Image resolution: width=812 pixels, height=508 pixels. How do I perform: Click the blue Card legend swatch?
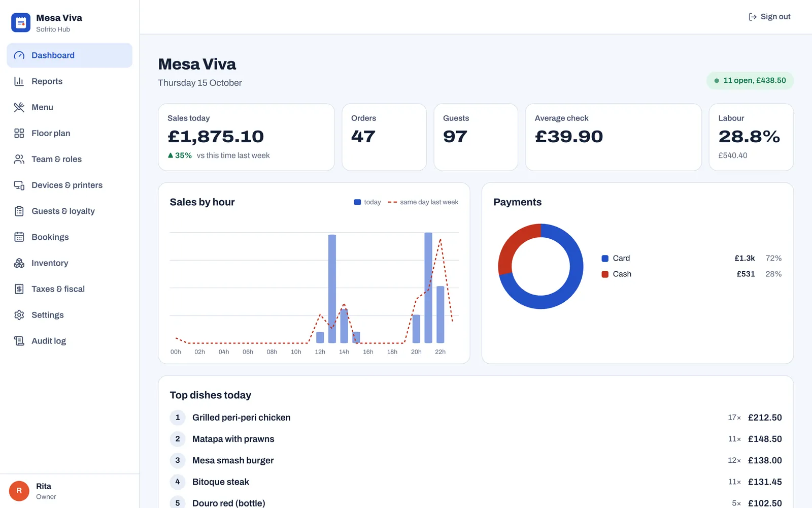(x=605, y=259)
